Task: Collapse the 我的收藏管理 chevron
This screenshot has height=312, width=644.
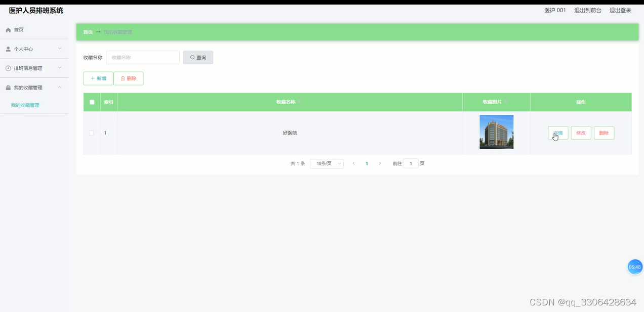Action: [x=60, y=87]
